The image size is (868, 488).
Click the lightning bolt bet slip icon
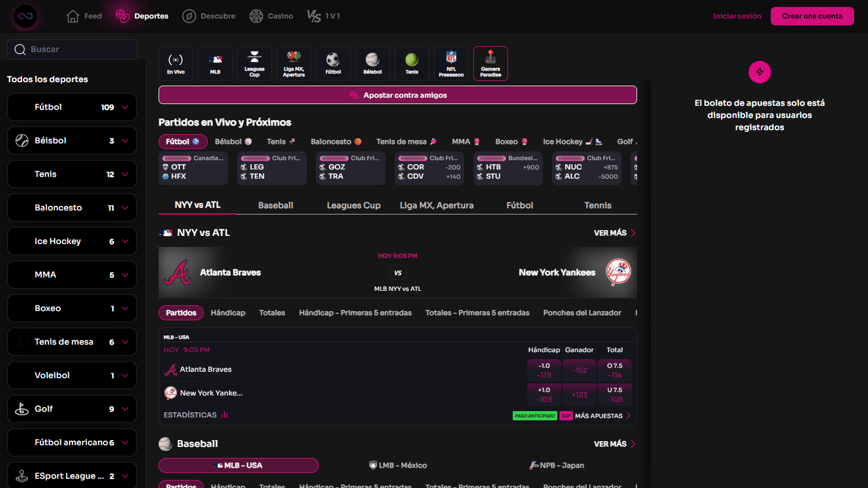click(760, 72)
